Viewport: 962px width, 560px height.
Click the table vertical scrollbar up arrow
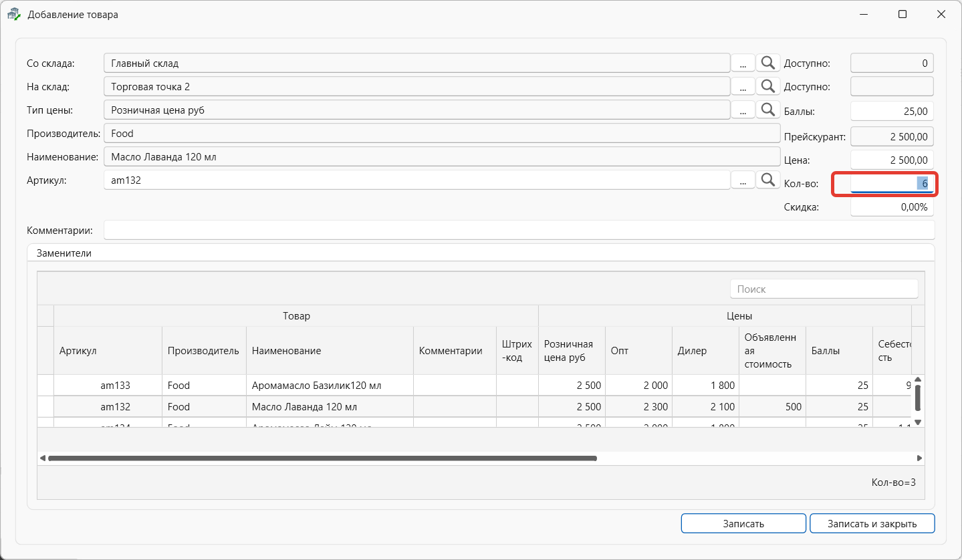(x=918, y=380)
